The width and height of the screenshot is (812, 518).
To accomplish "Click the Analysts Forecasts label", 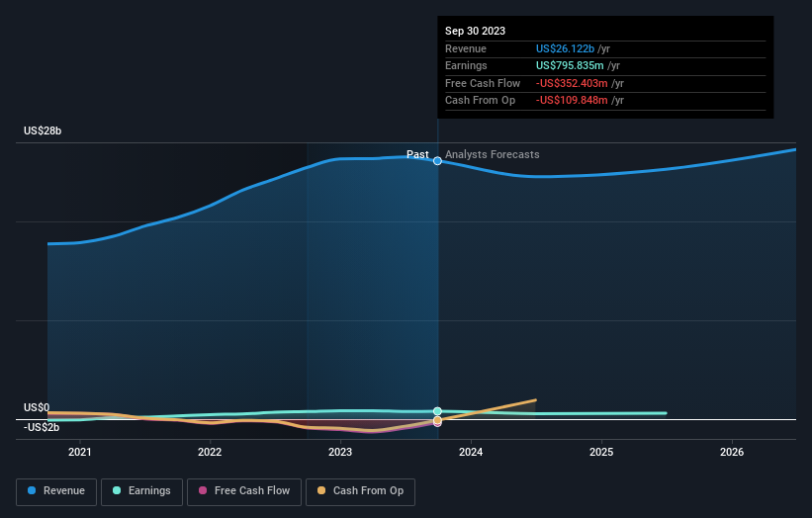I will coord(492,155).
